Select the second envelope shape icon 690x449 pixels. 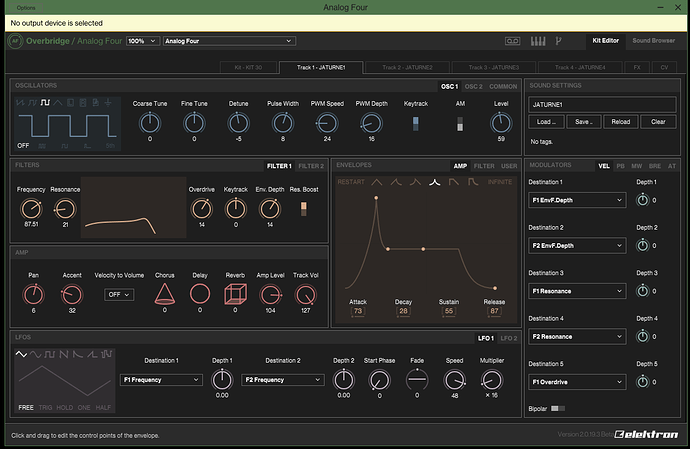(396, 182)
